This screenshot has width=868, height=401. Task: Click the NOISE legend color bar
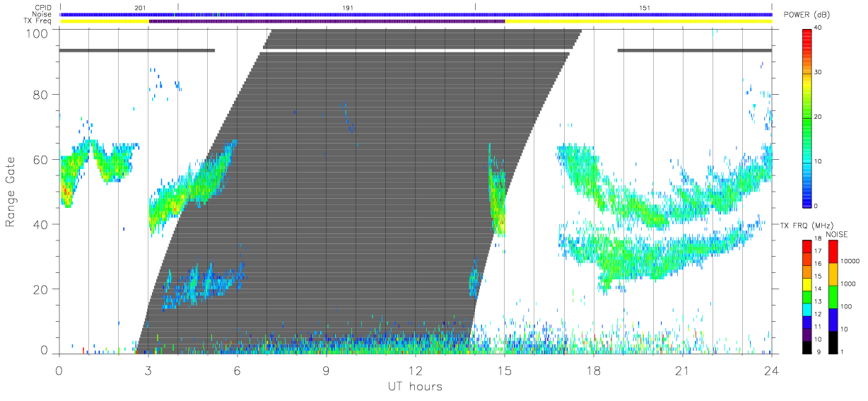tap(833, 296)
